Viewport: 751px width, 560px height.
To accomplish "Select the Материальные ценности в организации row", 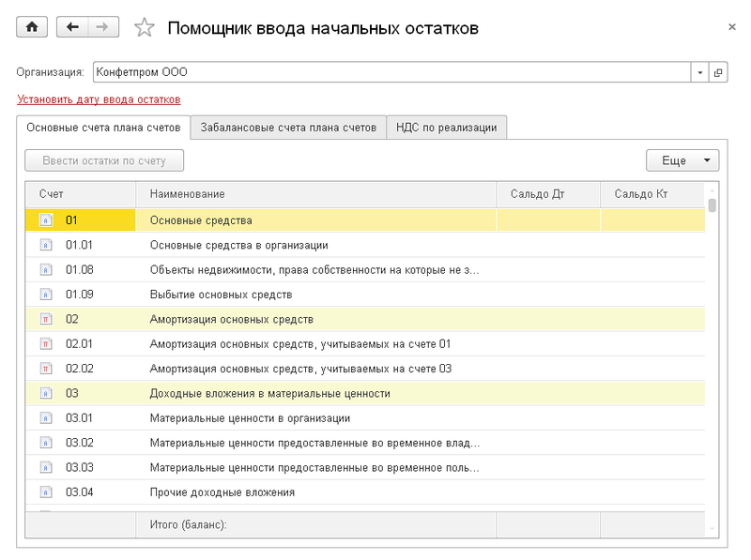I will (x=365, y=417).
